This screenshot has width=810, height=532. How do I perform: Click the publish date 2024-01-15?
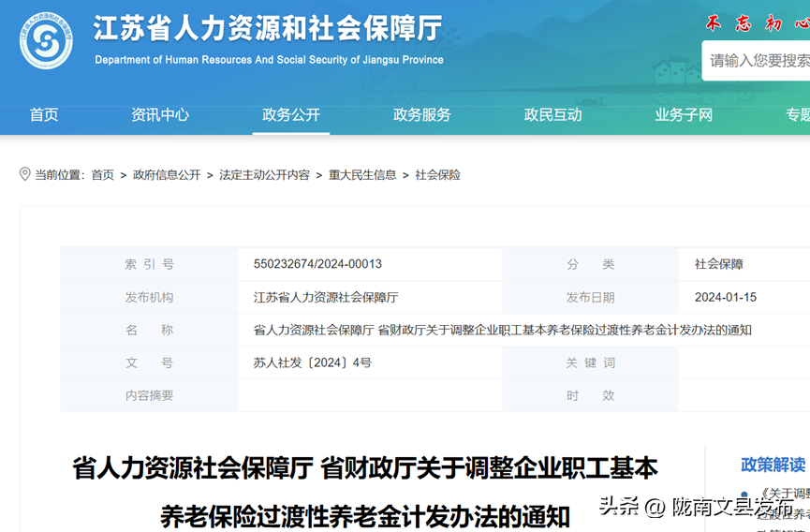coord(725,297)
